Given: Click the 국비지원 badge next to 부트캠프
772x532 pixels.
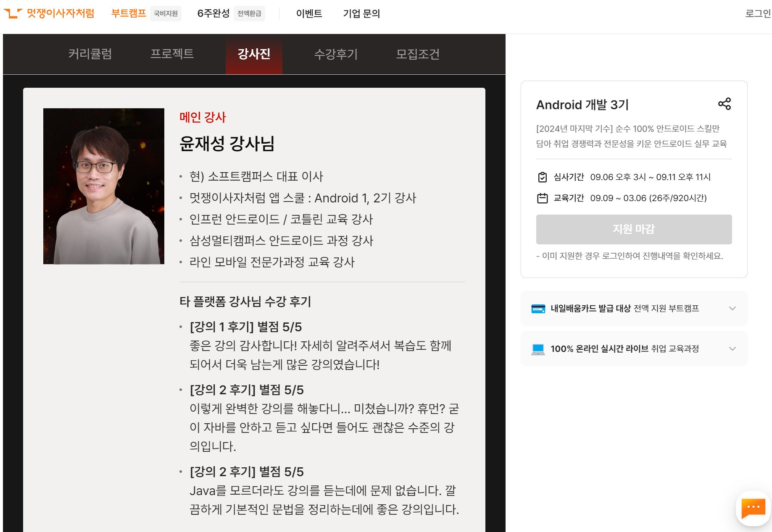Looking at the screenshot, I should 166,13.
